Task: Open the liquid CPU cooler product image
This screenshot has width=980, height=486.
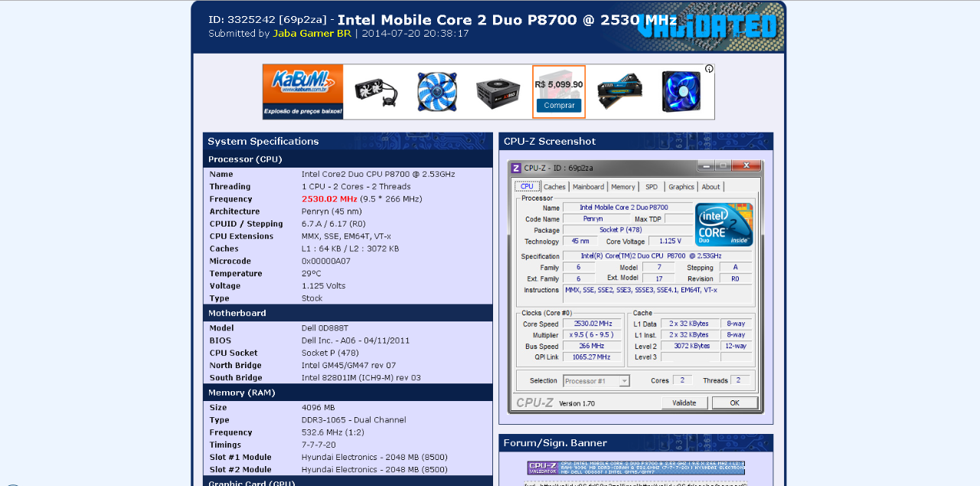Action: pos(376,92)
